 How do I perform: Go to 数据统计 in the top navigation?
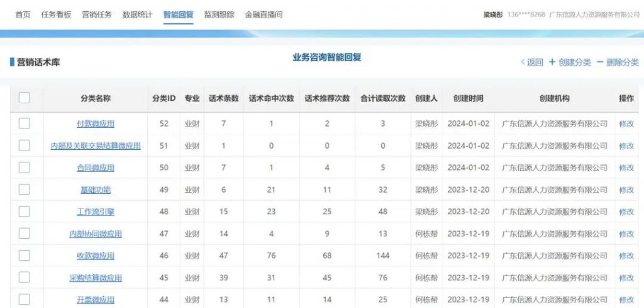[137, 14]
